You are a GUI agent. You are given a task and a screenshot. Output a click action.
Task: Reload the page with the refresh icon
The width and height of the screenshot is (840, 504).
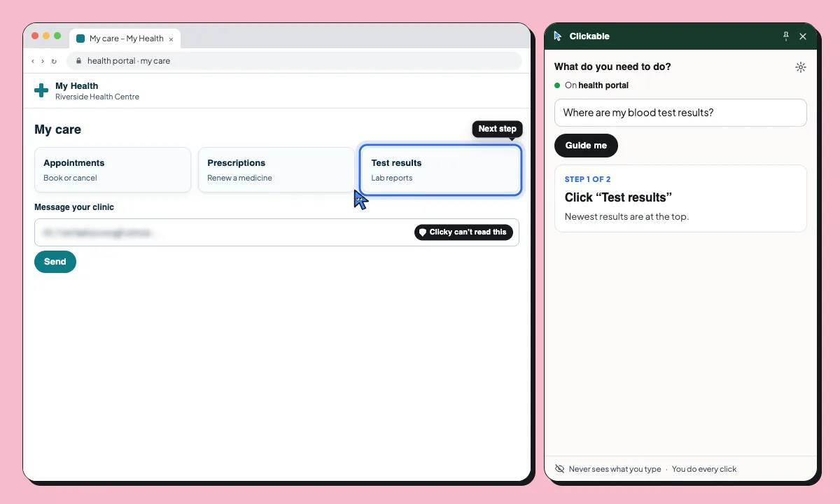(x=54, y=61)
